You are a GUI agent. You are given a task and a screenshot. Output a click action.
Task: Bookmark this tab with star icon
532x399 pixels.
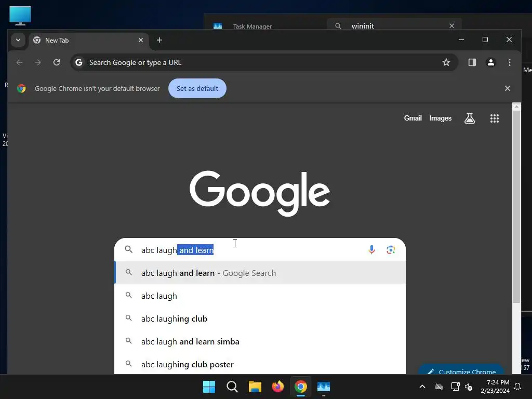tap(446, 62)
